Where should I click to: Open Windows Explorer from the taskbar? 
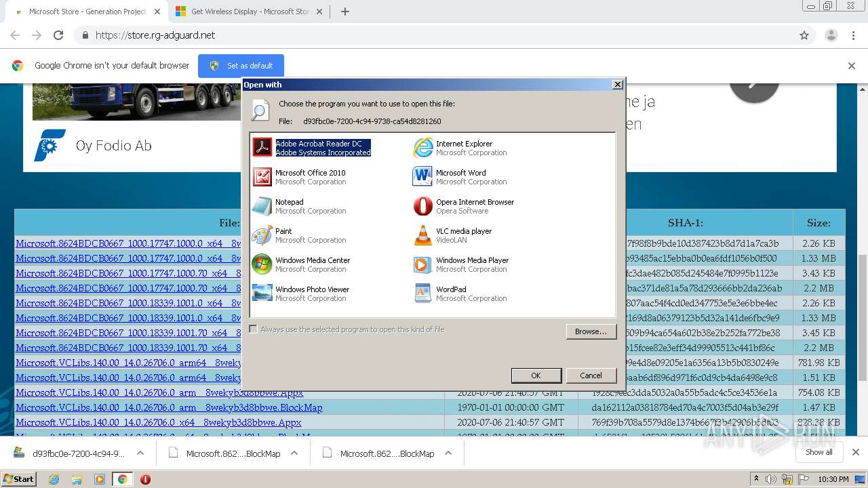[77, 479]
